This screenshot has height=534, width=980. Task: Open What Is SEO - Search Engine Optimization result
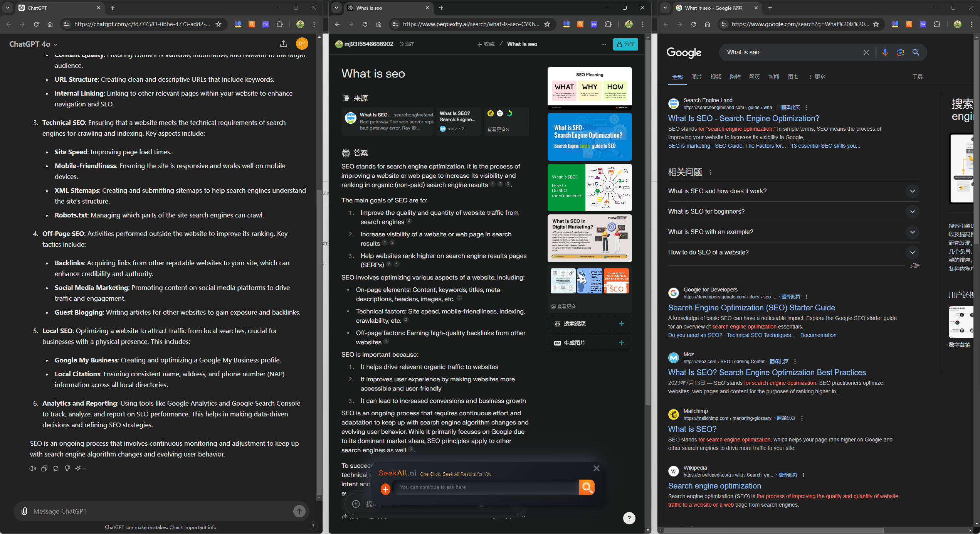point(743,118)
